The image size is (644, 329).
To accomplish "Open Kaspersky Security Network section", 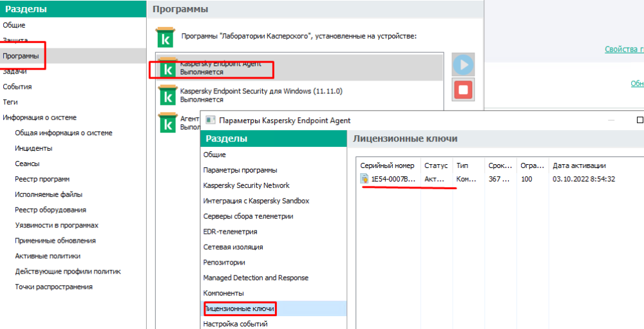I will click(247, 185).
